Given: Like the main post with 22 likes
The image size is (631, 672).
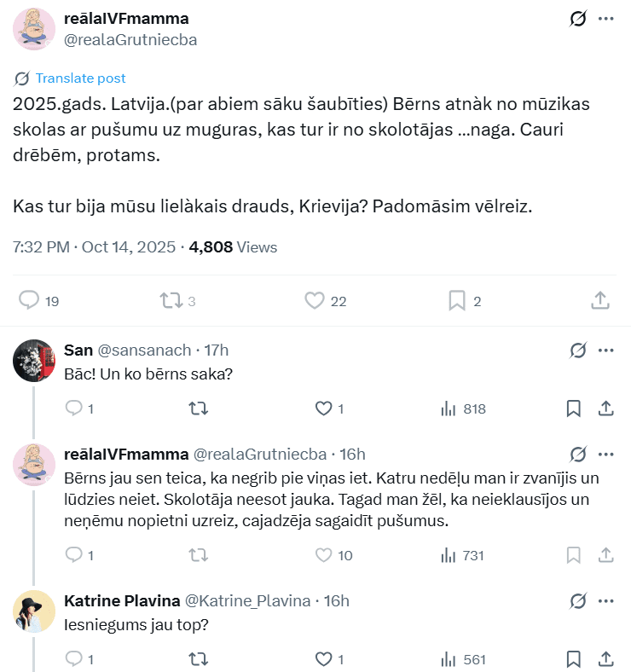Looking at the screenshot, I should (x=315, y=300).
